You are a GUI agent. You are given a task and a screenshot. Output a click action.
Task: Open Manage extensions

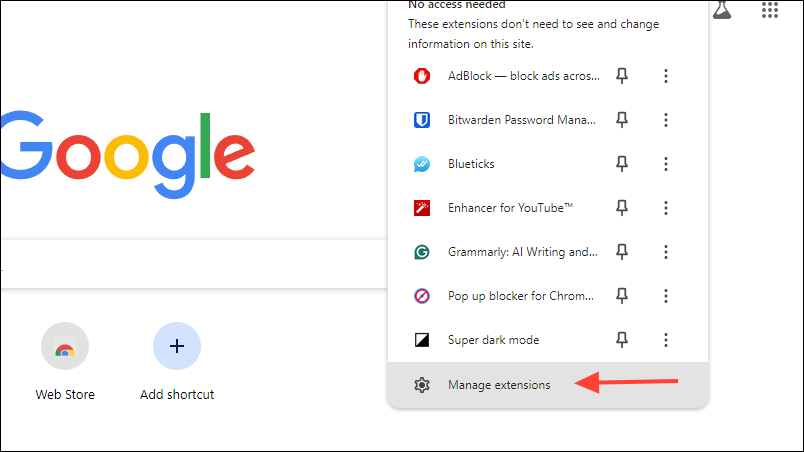pos(548,385)
